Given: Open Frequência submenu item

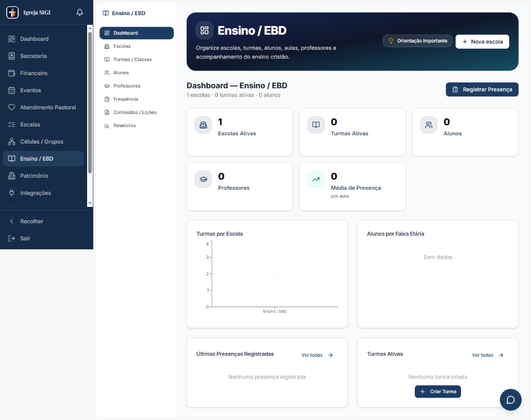Looking at the screenshot, I should (x=136, y=99).
